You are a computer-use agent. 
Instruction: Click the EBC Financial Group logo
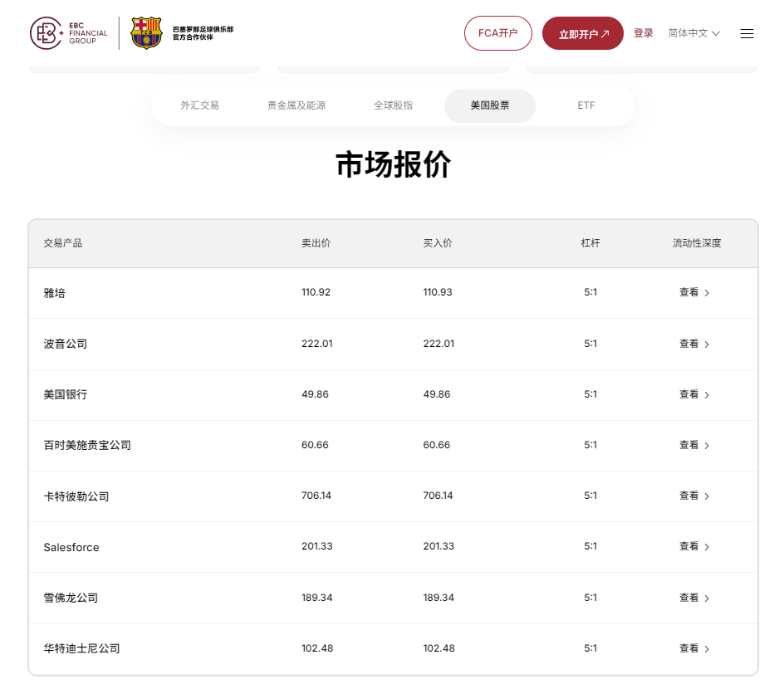(71, 33)
